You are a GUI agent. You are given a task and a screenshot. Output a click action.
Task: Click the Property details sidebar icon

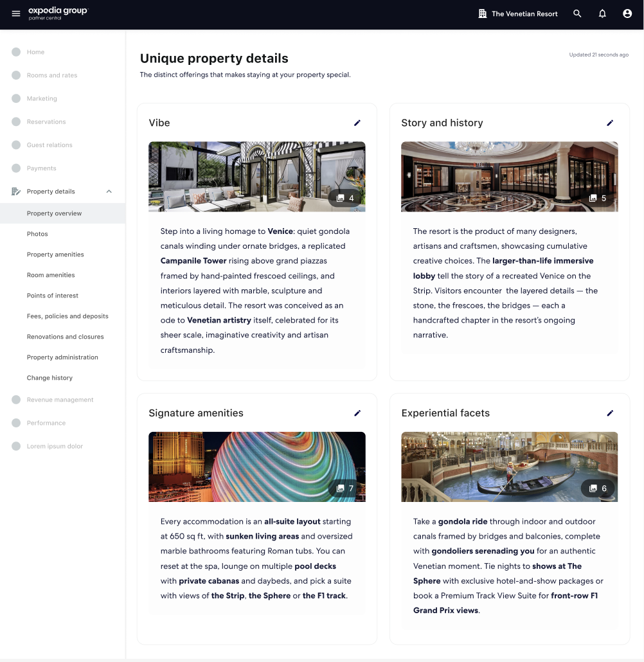(16, 192)
